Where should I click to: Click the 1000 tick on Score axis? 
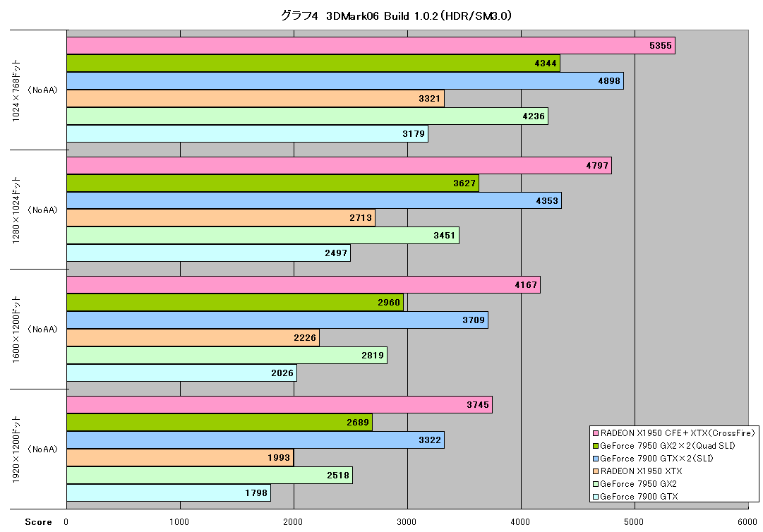[179, 522]
